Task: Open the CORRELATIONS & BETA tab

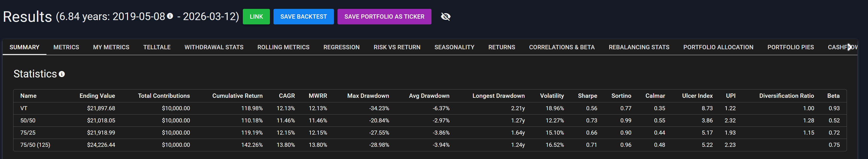Action: [562, 47]
